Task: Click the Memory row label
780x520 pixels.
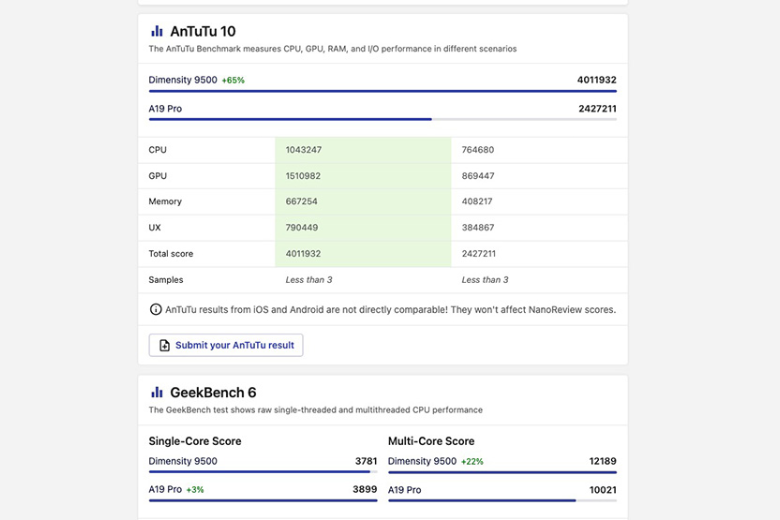Action: (165, 202)
